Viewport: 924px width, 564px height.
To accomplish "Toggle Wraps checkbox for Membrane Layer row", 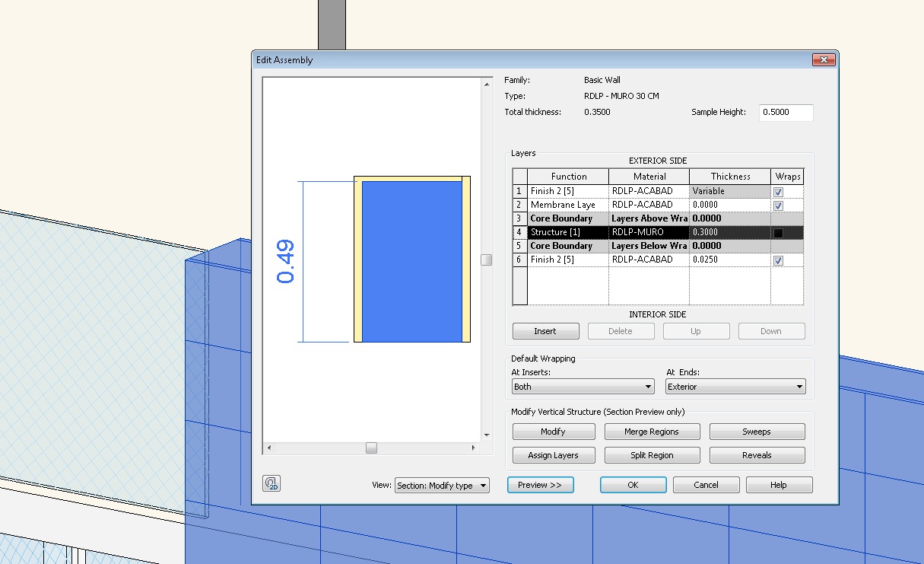I will (x=778, y=206).
